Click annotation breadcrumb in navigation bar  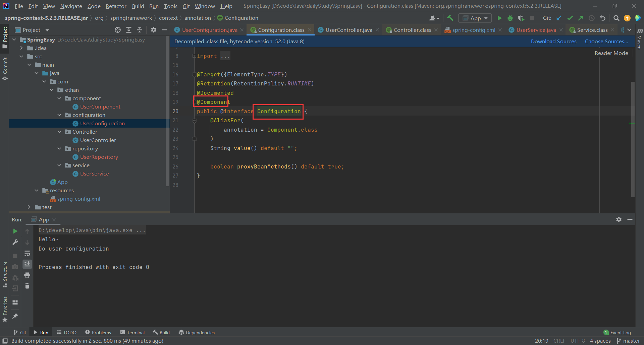[198, 18]
